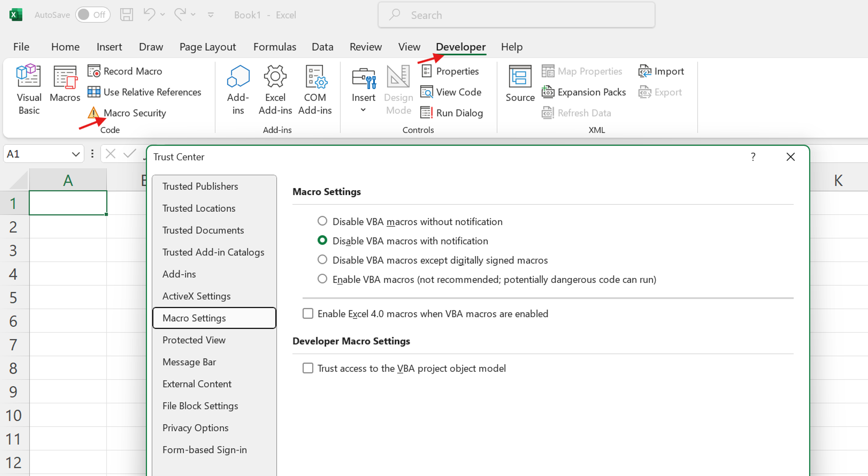Open Expansion Packs
Screen dimensions: 868x476
(584, 92)
